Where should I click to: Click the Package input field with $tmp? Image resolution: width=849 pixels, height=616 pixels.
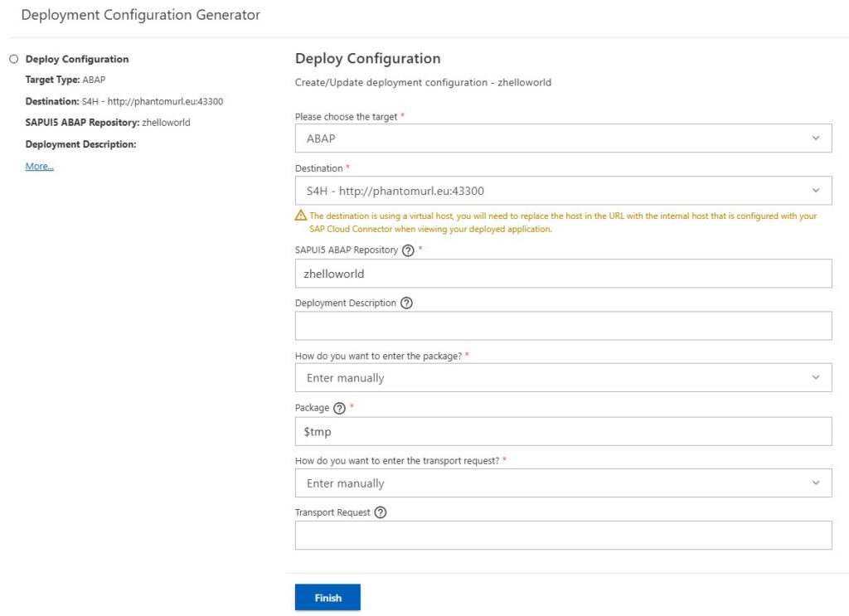(x=563, y=431)
